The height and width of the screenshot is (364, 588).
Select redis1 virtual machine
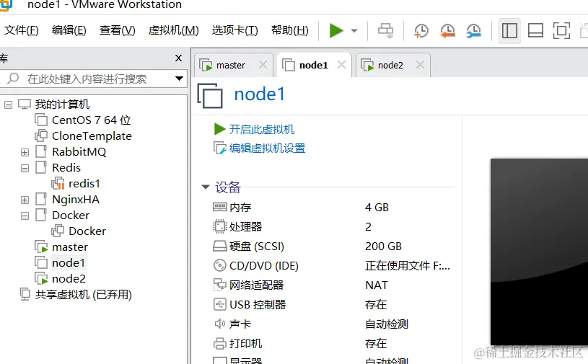tap(84, 184)
